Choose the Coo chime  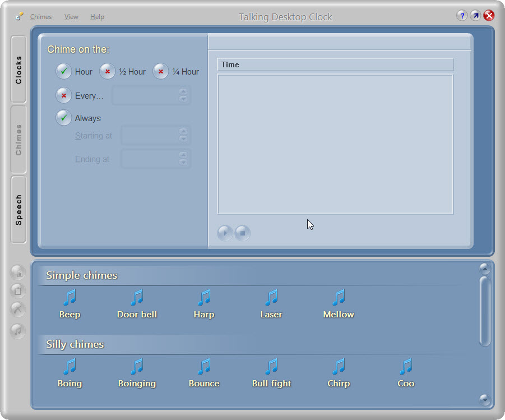[x=406, y=373]
